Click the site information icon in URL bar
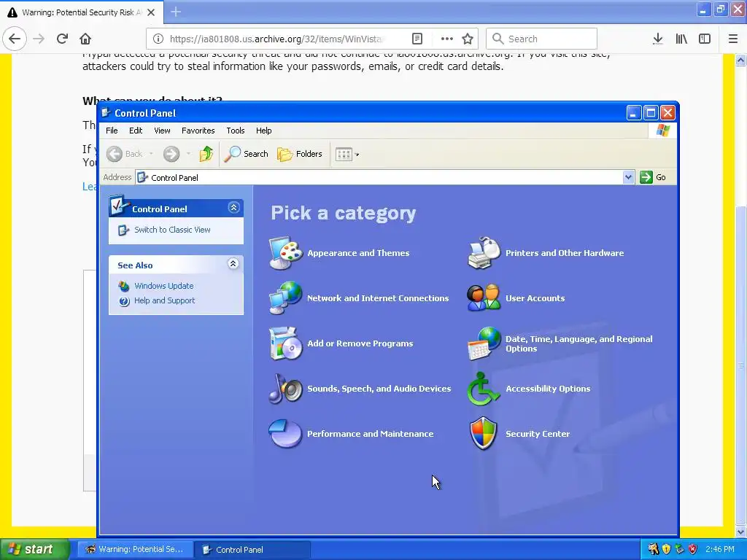747x560 pixels. [158, 39]
